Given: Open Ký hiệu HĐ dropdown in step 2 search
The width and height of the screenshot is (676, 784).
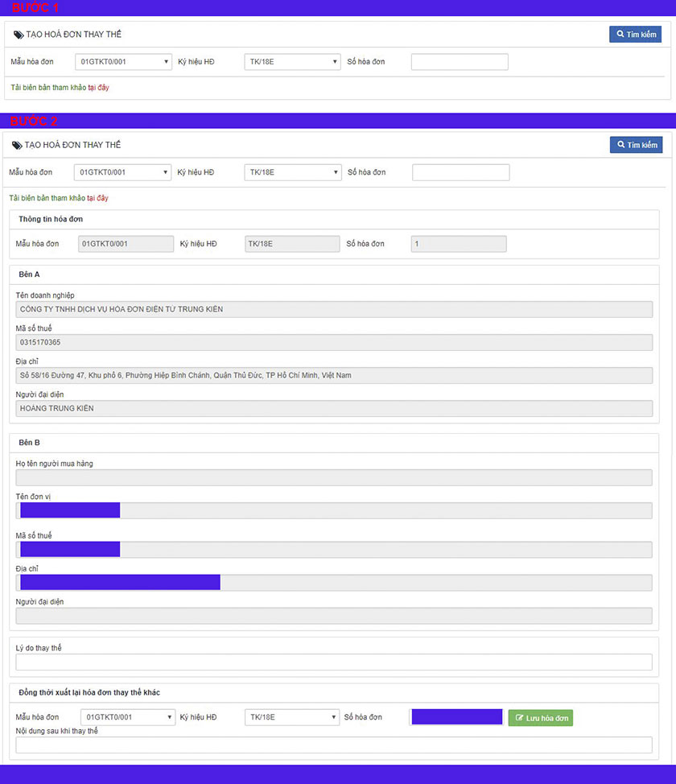Looking at the screenshot, I should (x=293, y=172).
